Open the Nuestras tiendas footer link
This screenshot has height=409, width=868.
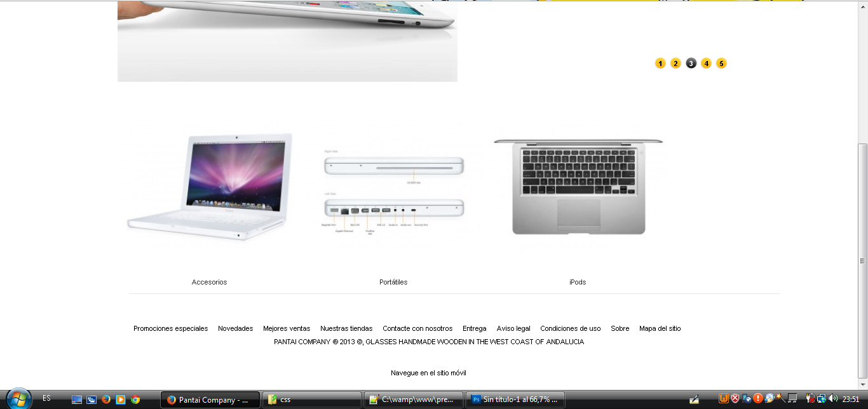point(346,328)
